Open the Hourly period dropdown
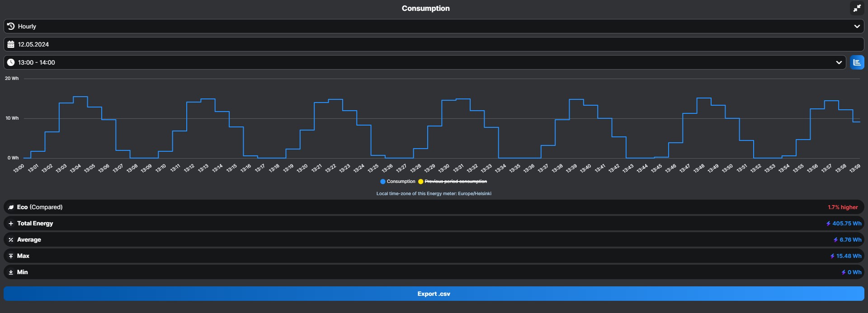The image size is (868, 313). tap(433, 26)
